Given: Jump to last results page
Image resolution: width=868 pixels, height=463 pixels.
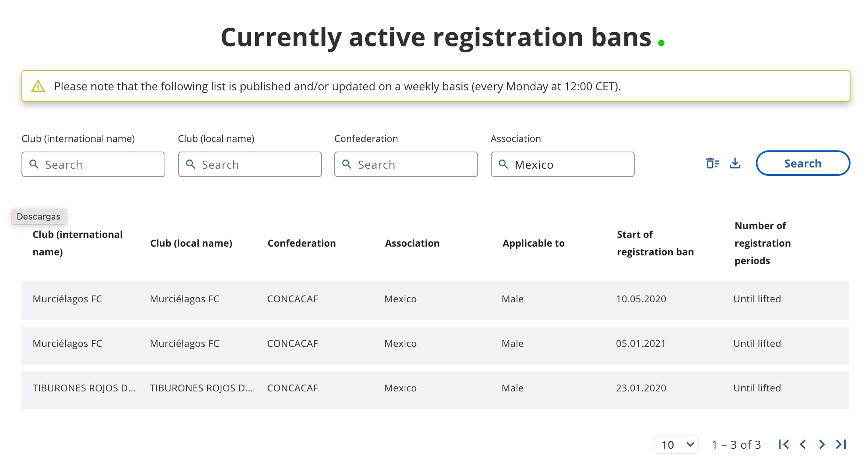Looking at the screenshot, I should pyautogui.click(x=841, y=444).
